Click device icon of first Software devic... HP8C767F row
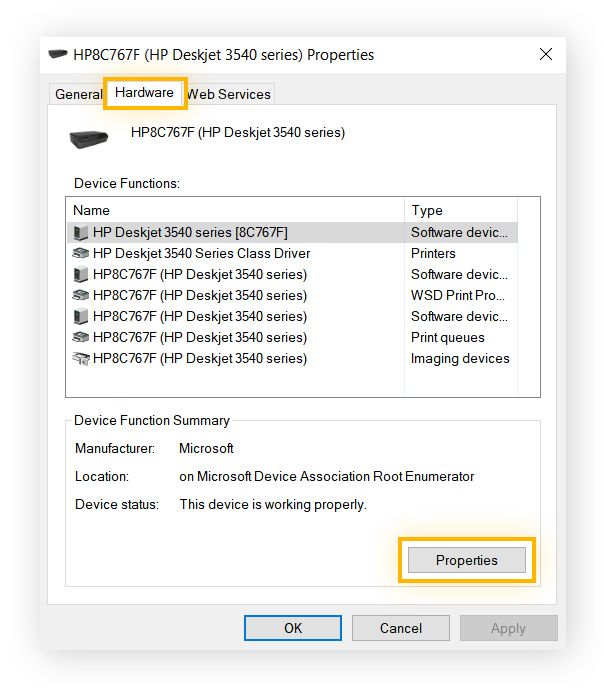This screenshot has width=604, height=688. point(81,275)
